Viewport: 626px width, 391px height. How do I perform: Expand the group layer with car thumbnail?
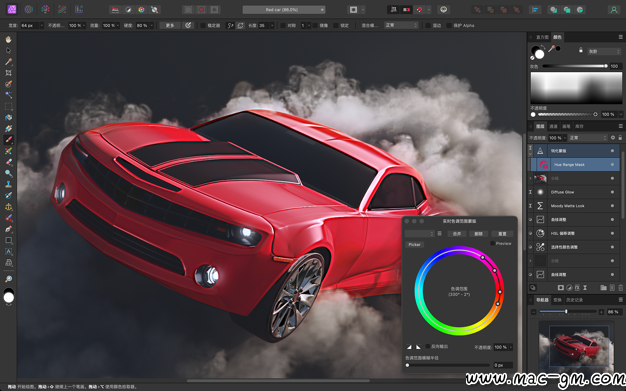tap(531, 178)
